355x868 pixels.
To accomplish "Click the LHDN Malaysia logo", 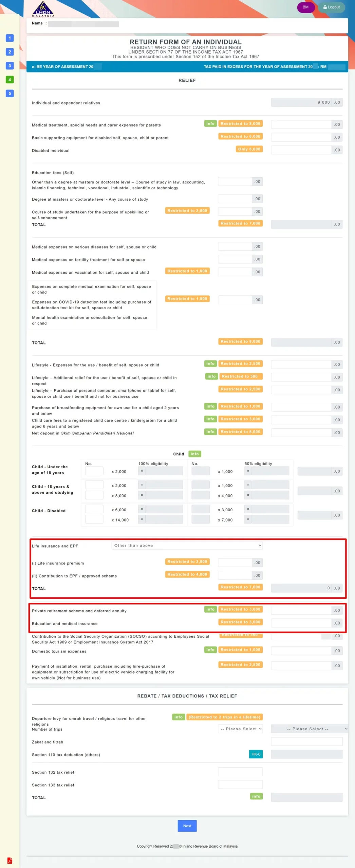I will [x=43, y=9].
